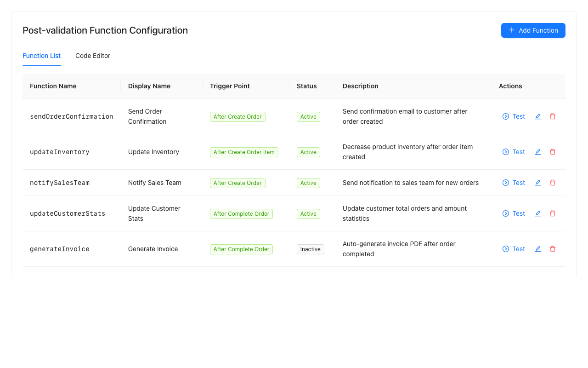This screenshot has height=368, width=588.
Task: Click the After Create Order Item trigger badge
Action: pos(244,152)
